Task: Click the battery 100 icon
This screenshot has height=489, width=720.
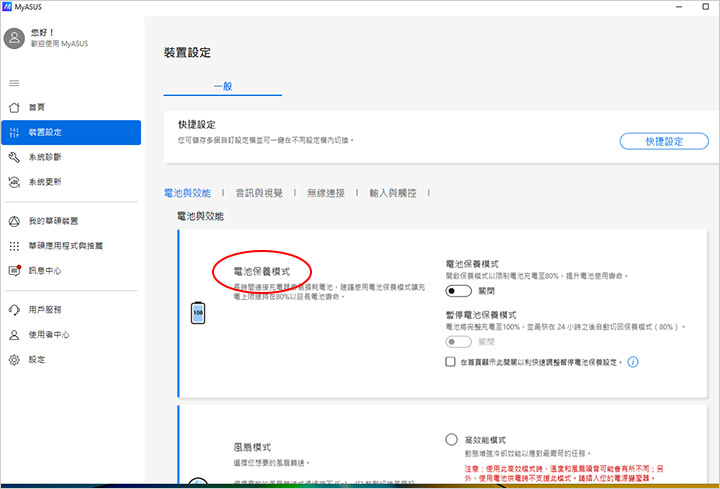Action: click(198, 313)
